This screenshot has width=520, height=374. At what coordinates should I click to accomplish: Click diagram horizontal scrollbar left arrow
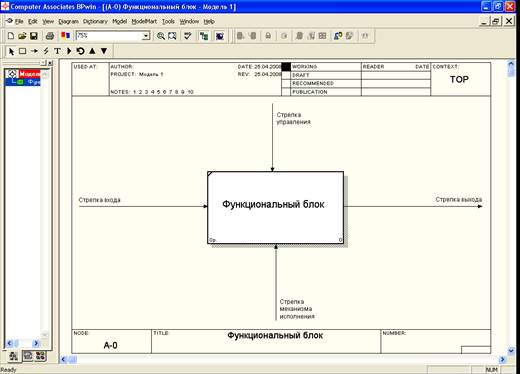tap(63, 359)
